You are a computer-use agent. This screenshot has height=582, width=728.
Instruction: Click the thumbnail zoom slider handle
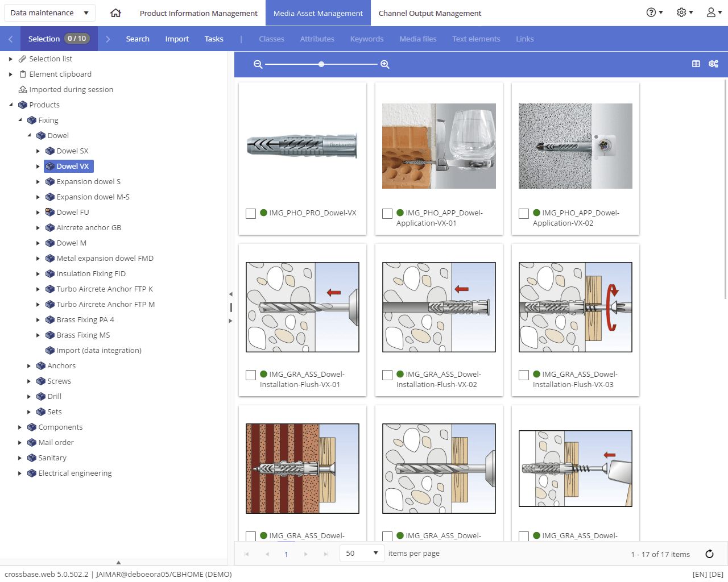pos(321,64)
